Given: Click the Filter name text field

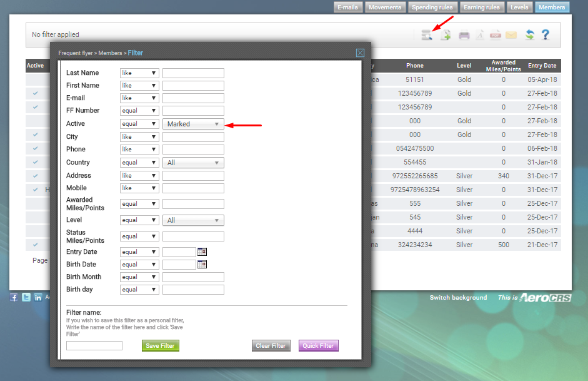Looking at the screenshot, I should click(x=94, y=345).
